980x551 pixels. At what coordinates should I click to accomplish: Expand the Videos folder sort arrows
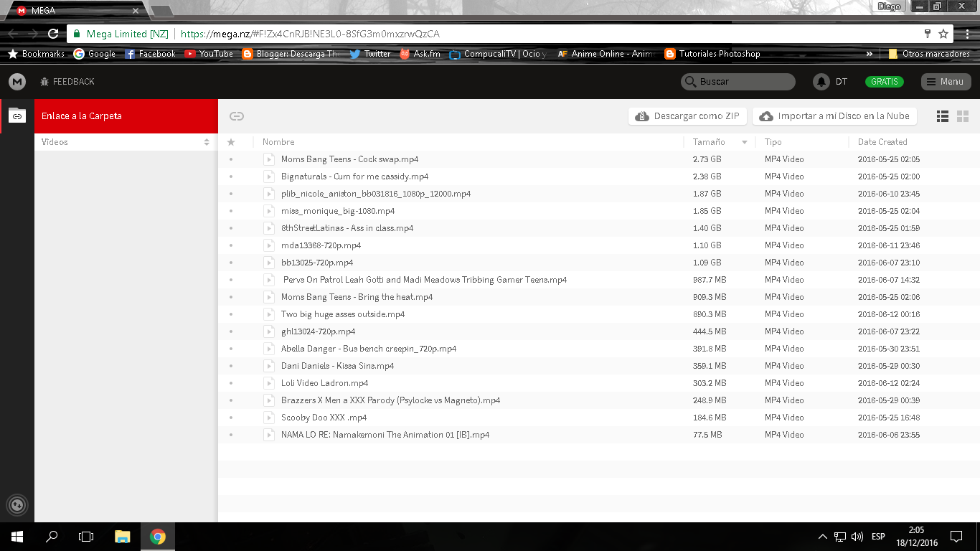tap(207, 142)
